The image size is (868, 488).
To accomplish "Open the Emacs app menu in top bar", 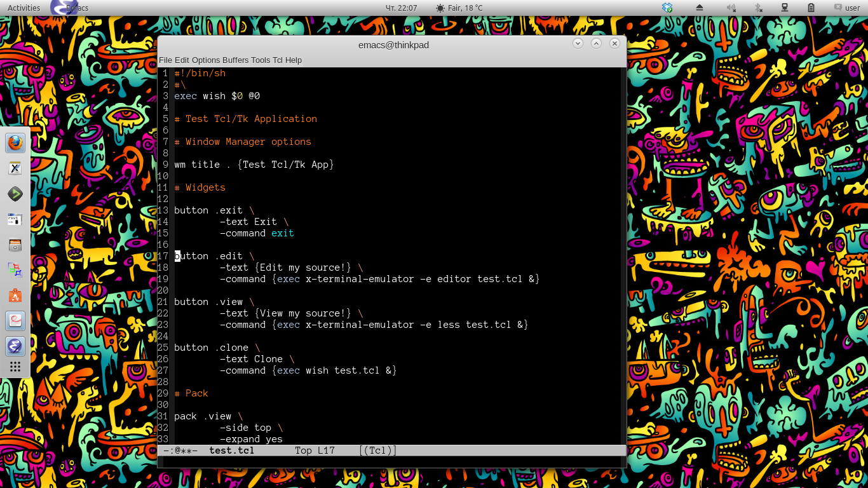I will (x=70, y=8).
